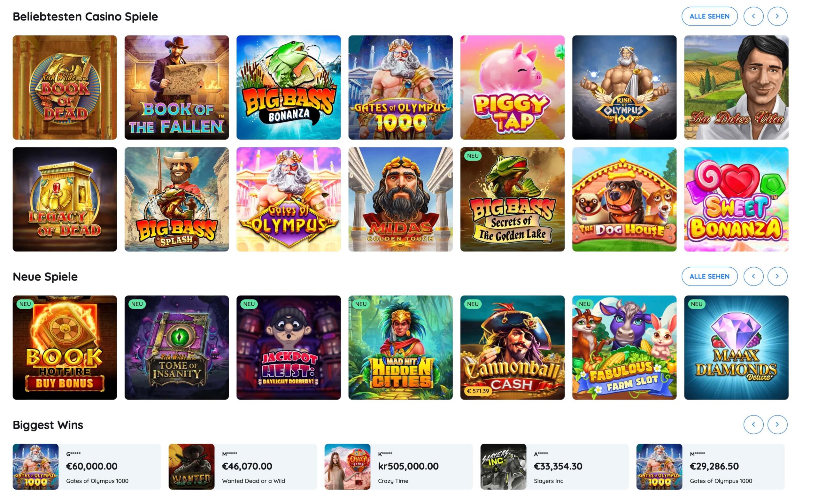Image resolution: width=818 pixels, height=504 pixels.
Task: Click next arrow in Beliebtesten Casino Spiele
Action: [777, 16]
